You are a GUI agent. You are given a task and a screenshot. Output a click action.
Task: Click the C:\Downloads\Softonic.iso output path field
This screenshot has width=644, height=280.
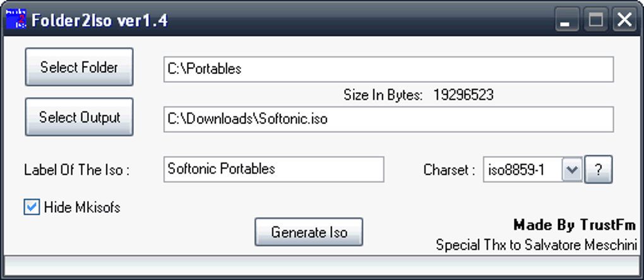point(388,119)
